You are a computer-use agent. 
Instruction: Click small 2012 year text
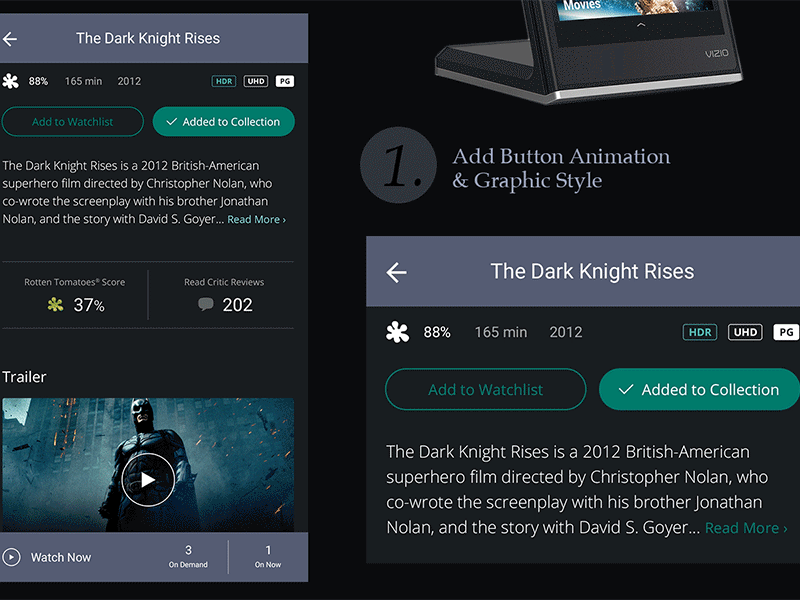129,81
